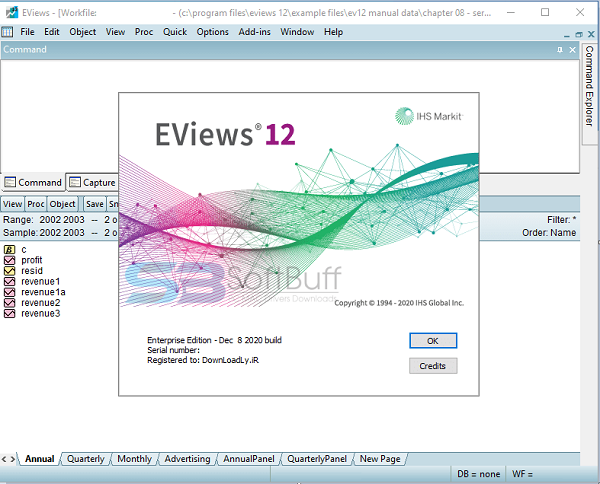This screenshot has height=484, width=600.
Task: Open the View menu
Action: coord(115,32)
